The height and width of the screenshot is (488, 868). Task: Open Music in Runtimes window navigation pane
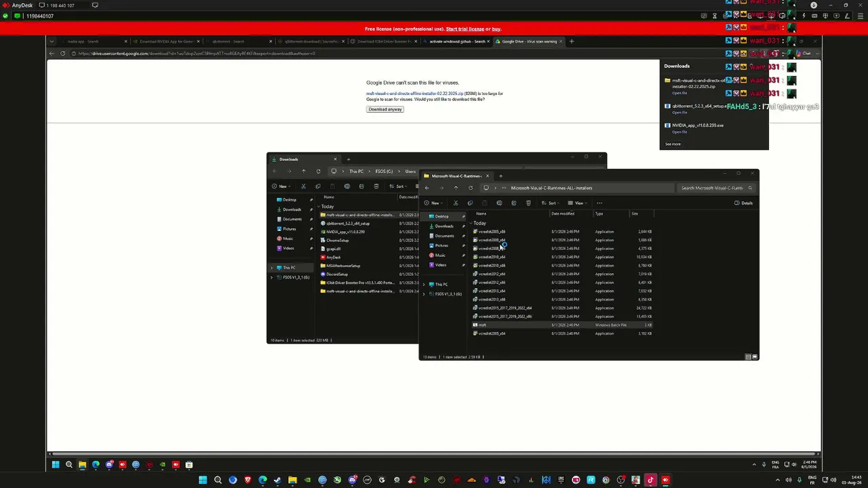pos(440,255)
